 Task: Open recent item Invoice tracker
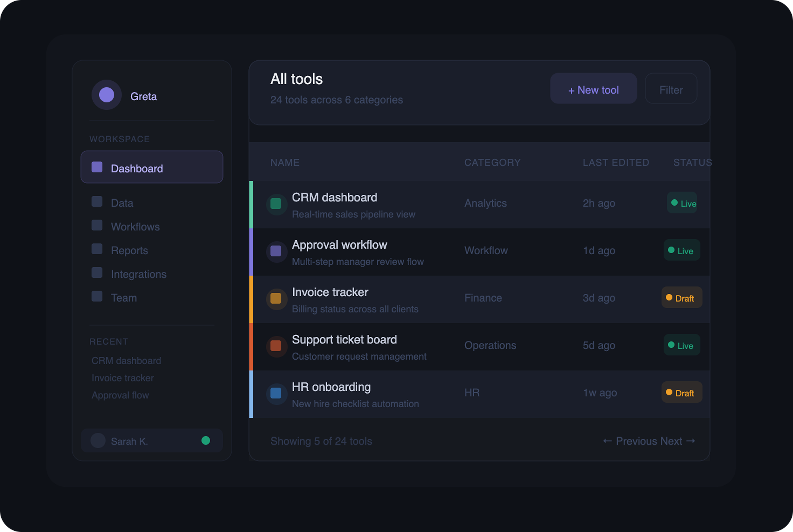(x=123, y=378)
